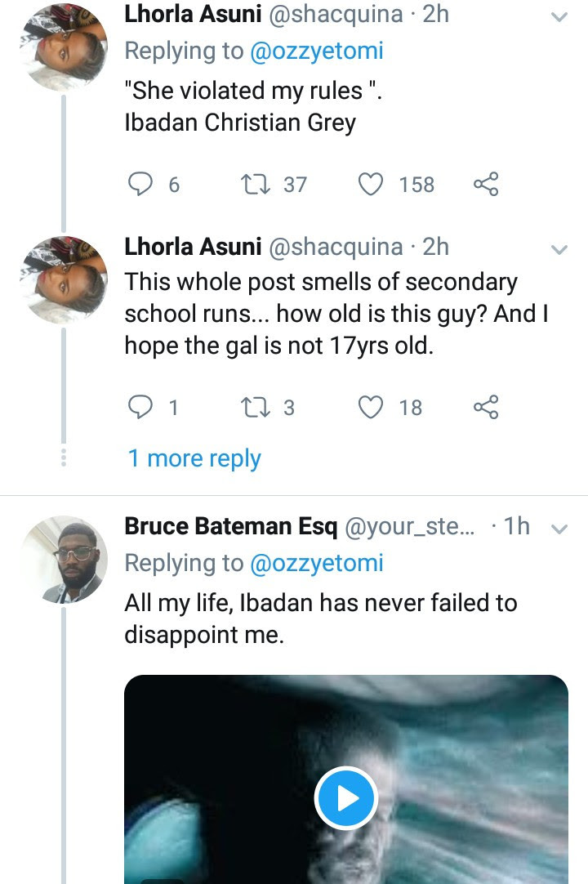Image resolution: width=588 pixels, height=884 pixels.
Task: Like the tweet with 18 likes
Action: point(372,406)
